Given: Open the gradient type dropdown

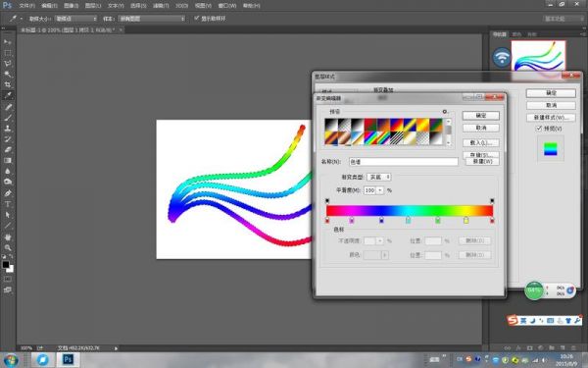Looking at the screenshot, I should (378, 177).
